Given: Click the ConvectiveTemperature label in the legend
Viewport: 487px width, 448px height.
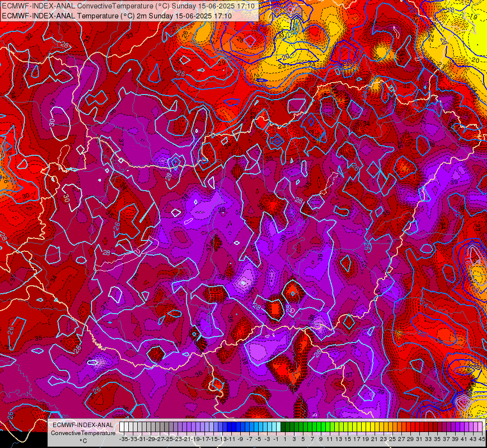Looking at the screenshot, I should coord(83,433).
